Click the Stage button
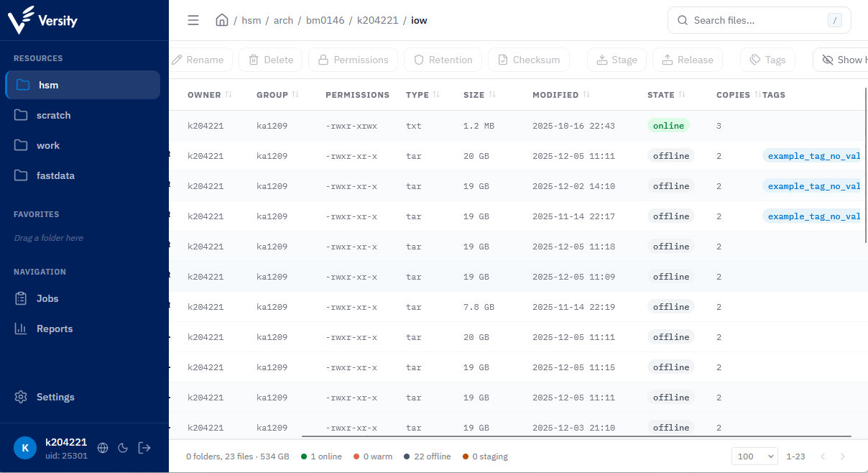The height and width of the screenshot is (473, 868). (x=617, y=60)
